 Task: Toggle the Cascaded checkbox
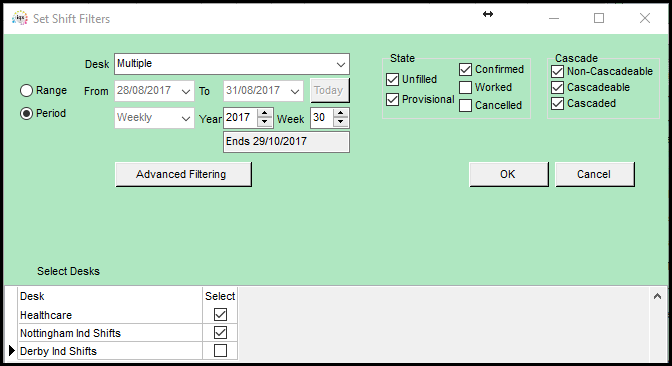tap(557, 104)
